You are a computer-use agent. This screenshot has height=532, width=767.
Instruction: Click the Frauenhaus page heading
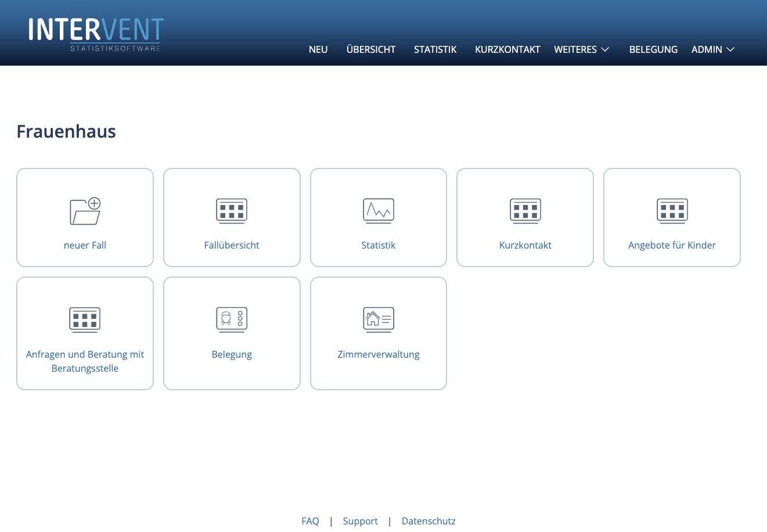(66, 131)
